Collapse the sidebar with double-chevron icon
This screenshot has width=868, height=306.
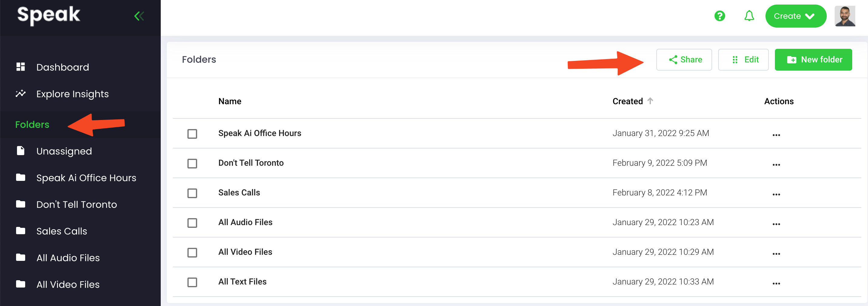139,16
